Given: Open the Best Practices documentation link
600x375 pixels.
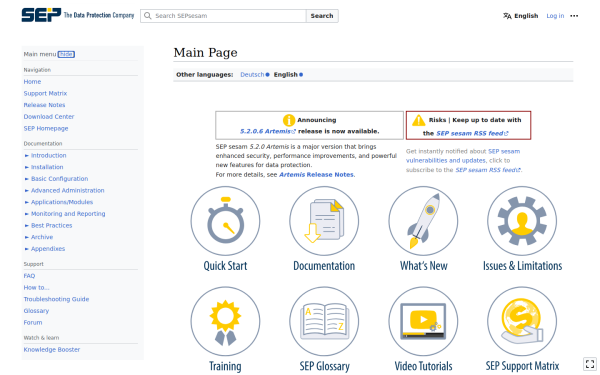Looking at the screenshot, I should coord(52,226).
